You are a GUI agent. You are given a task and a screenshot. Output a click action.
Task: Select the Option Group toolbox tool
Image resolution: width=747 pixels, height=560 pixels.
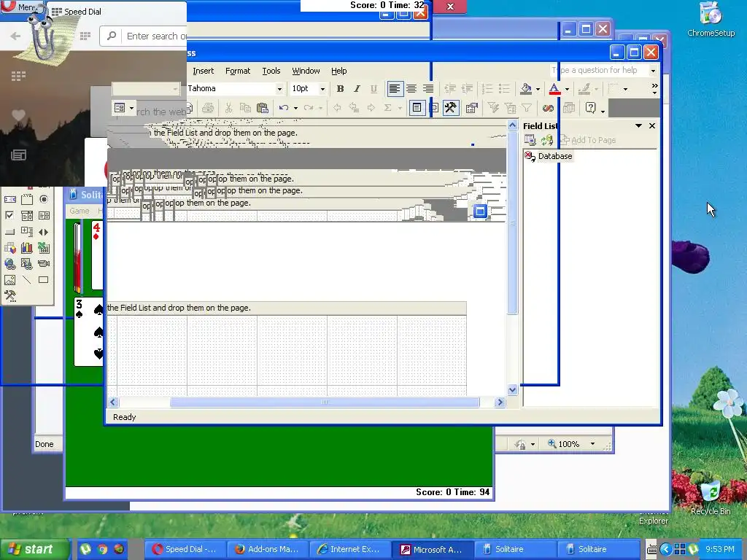tap(27, 200)
